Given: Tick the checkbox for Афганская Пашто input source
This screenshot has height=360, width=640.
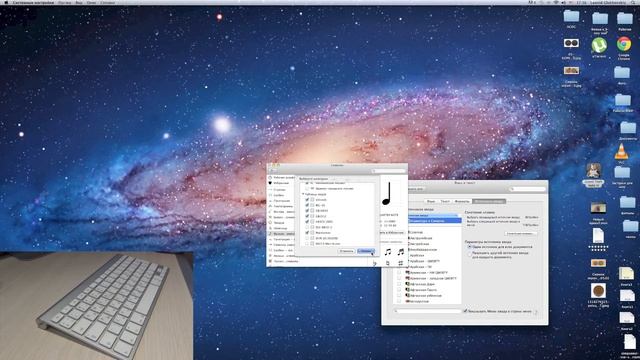Looking at the screenshot, I should pos(399,290).
